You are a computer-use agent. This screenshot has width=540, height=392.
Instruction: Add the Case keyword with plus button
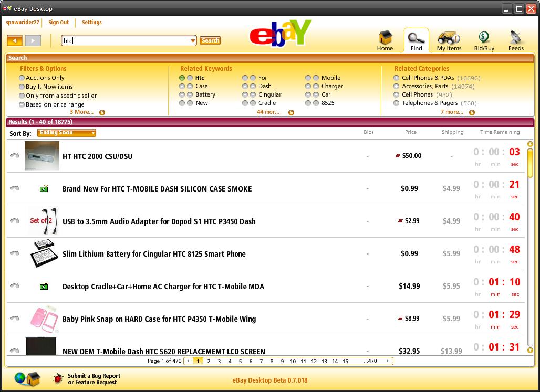coord(182,86)
